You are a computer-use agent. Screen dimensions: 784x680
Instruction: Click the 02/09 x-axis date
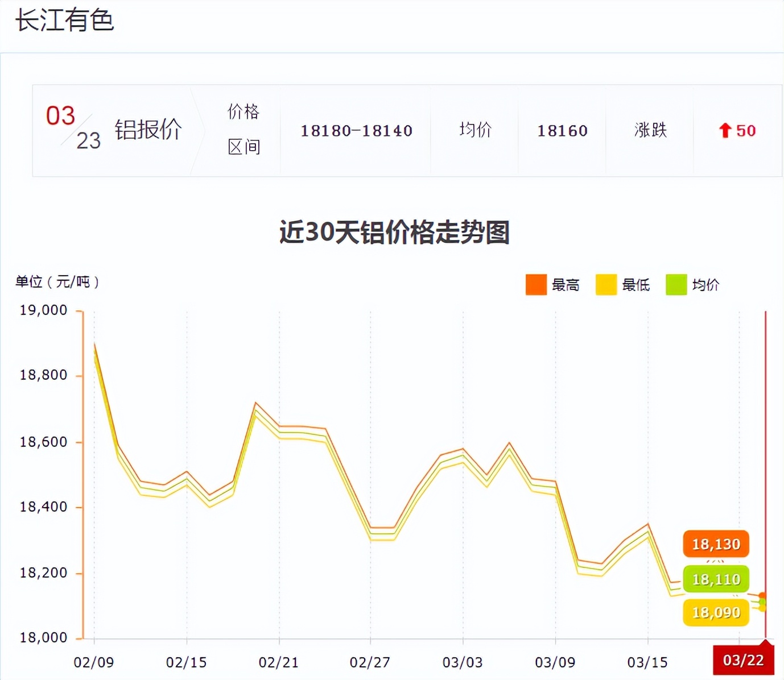94,662
